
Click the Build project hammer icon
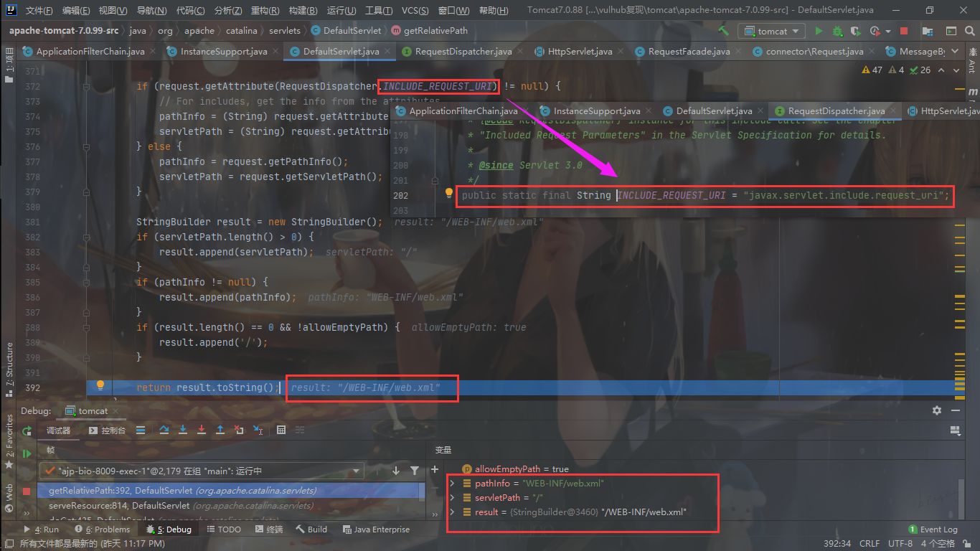click(724, 31)
